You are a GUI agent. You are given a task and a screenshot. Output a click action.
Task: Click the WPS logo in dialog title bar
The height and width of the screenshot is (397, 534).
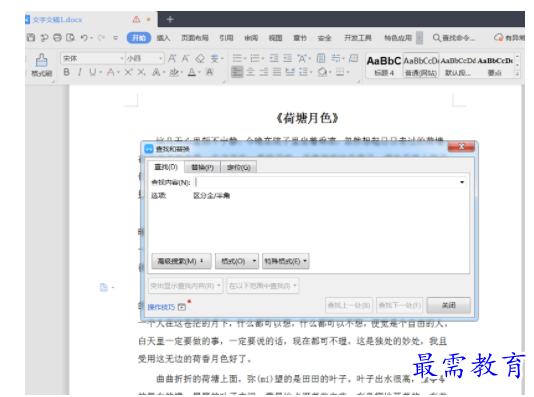pyautogui.click(x=149, y=149)
